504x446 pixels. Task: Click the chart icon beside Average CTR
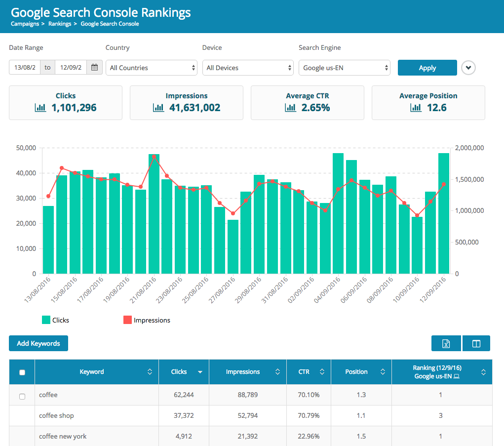click(x=290, y=108)
